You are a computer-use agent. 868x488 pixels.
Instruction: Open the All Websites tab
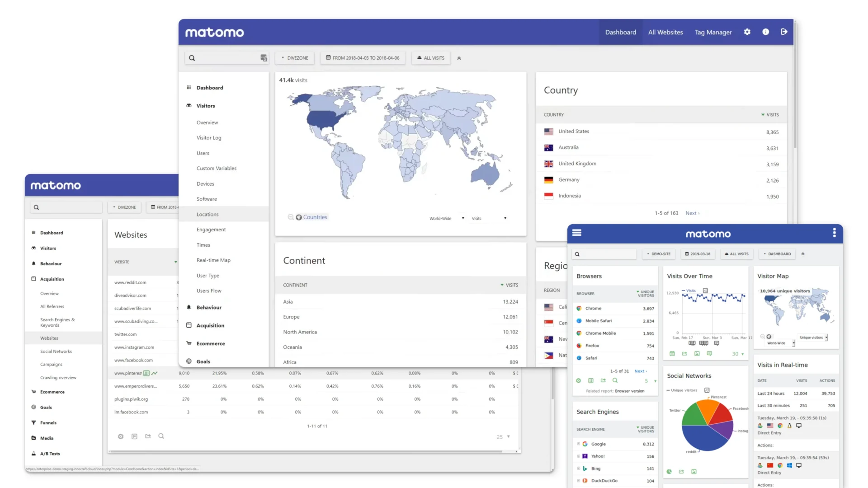(x=665, y=32)
